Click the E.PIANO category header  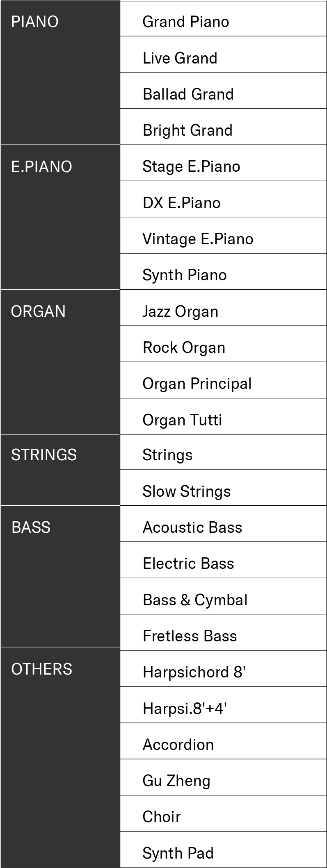[x=41, y=167]
